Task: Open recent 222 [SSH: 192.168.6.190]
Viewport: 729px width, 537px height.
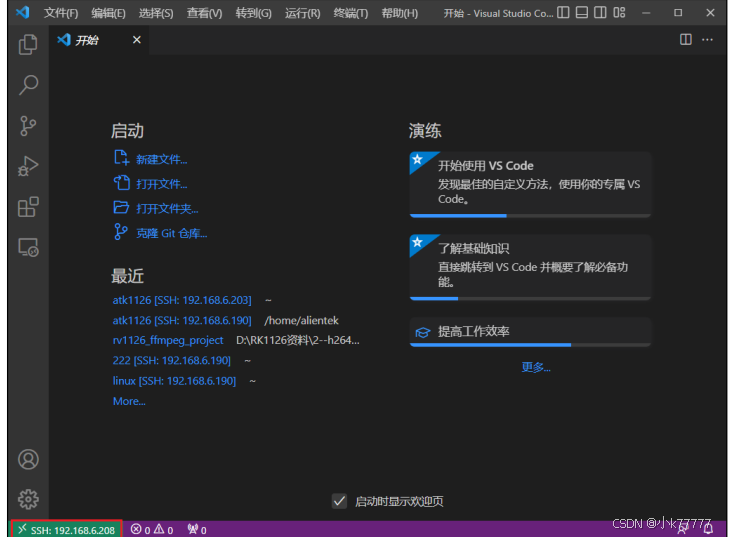Action: coord(172,360)
